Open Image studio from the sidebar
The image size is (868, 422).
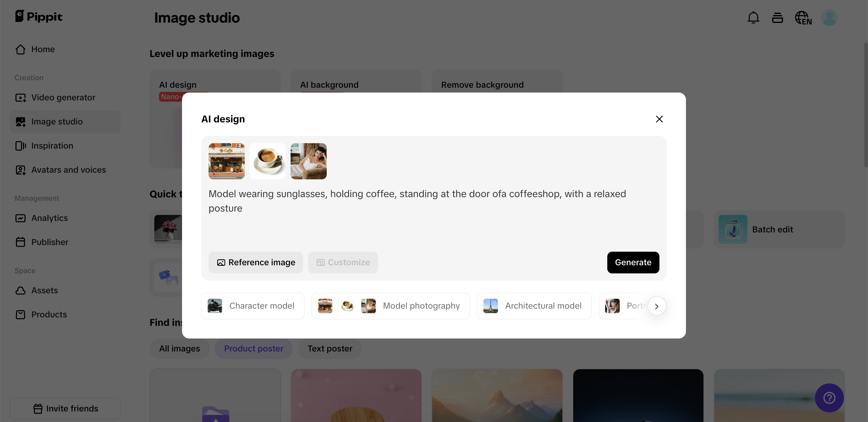pos(57,121)
